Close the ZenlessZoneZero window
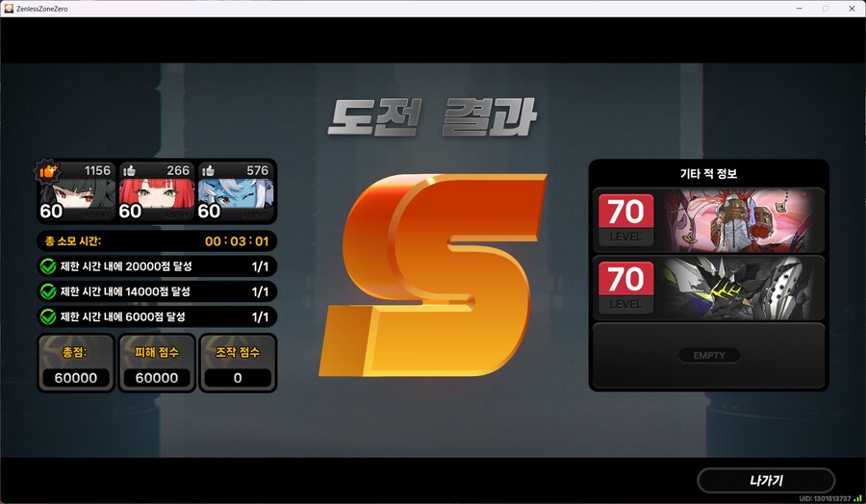 coord(852,9)
